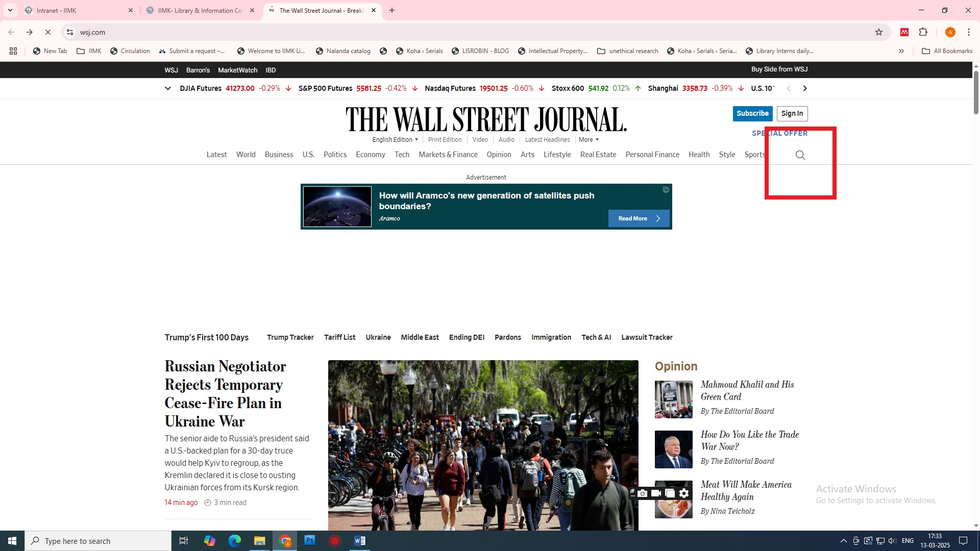Open Russian Negotiator cease-fire headline

[x=225, y=393]
